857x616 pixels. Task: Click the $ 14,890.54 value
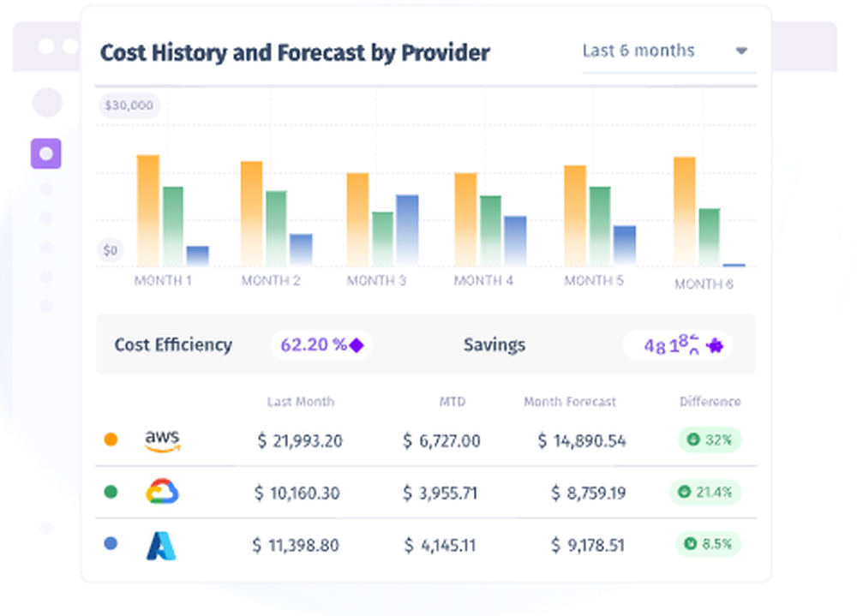[582, 440]
